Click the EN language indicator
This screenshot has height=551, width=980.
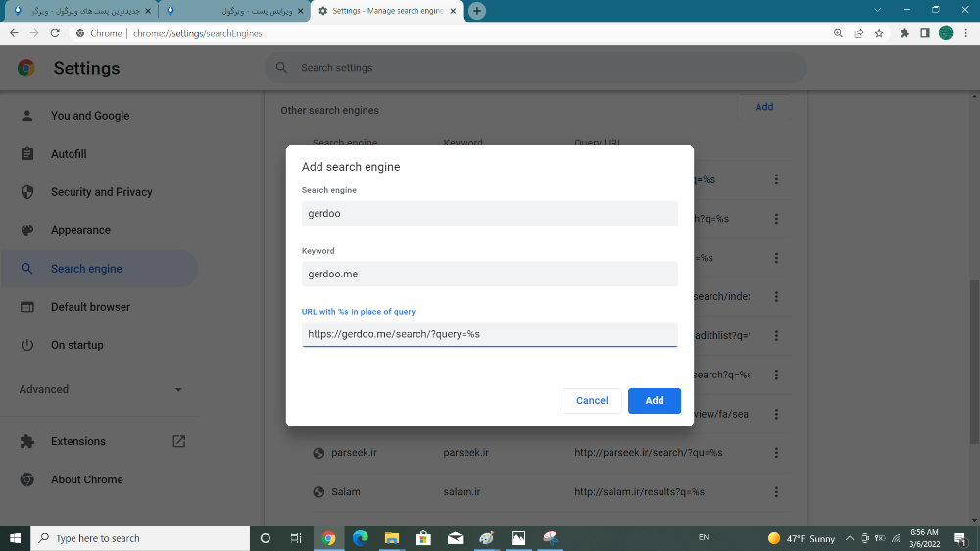[703, 537]
